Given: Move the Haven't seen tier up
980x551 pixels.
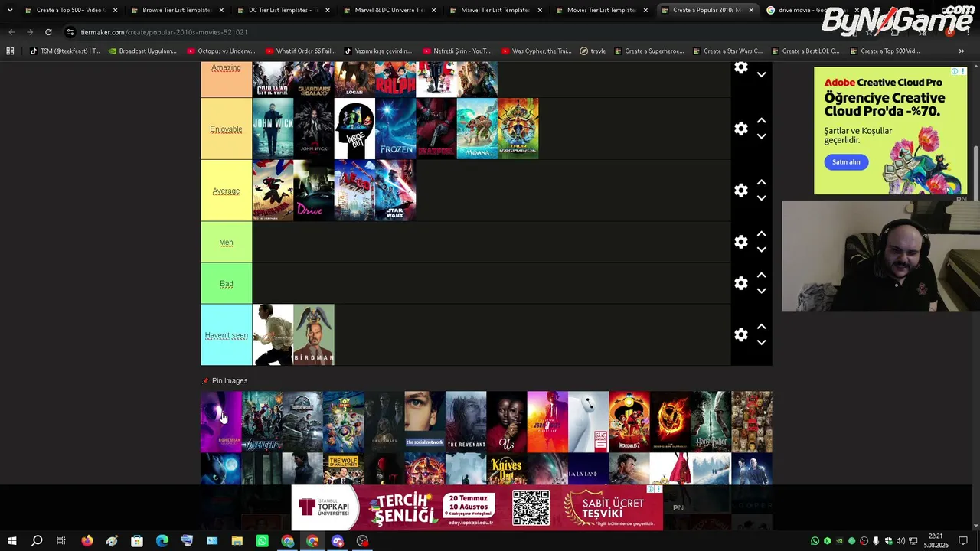Looking at the screenshot, I should [761, 327].
